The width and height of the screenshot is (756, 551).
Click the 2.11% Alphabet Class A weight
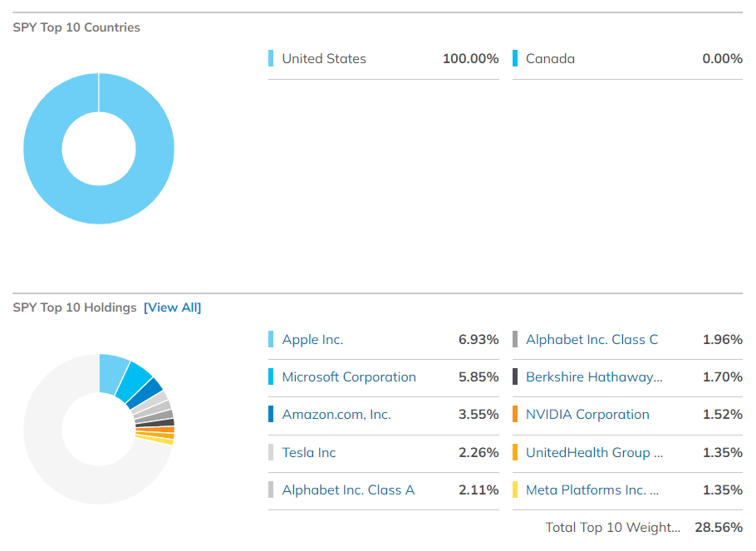point(479,490)
